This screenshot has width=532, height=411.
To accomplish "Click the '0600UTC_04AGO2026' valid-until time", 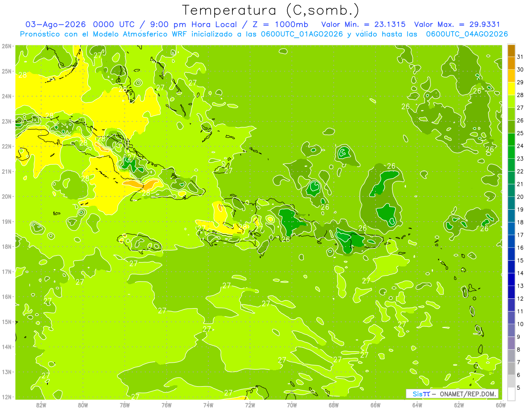I will [467, 34].
